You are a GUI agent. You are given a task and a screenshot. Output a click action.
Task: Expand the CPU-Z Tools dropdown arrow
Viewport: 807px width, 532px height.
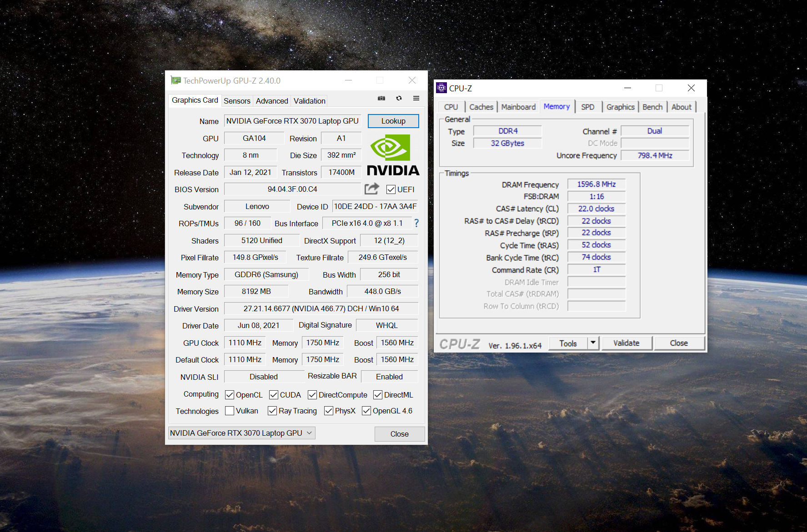(x=593, y=343)
